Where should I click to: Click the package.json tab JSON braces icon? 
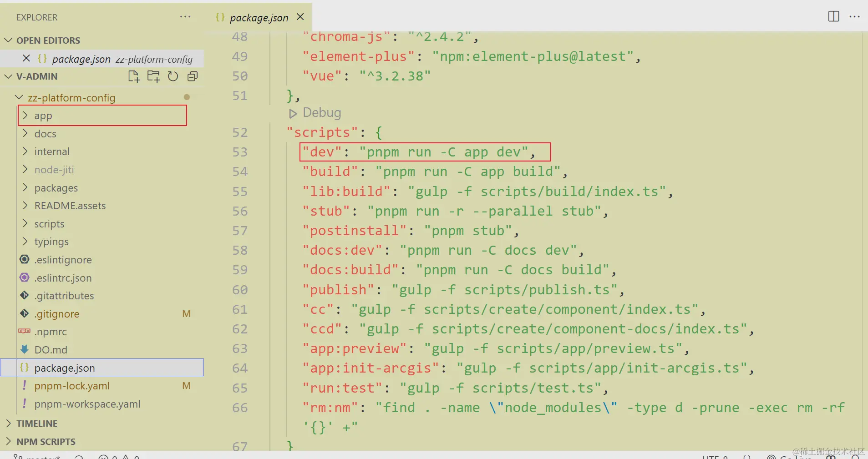point(220,17)
